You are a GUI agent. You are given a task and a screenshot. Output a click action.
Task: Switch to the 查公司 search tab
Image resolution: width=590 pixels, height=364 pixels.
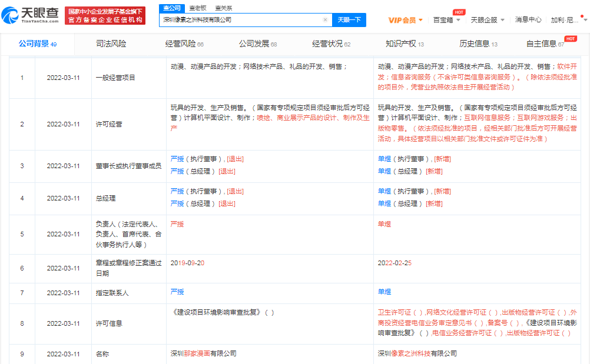pos(171,8)
